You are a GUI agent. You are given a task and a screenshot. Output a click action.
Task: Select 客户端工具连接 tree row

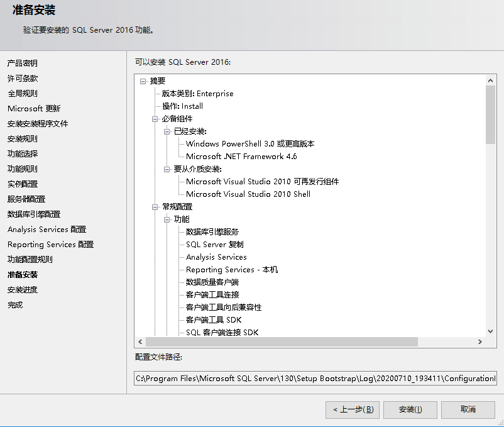(212, 295)
